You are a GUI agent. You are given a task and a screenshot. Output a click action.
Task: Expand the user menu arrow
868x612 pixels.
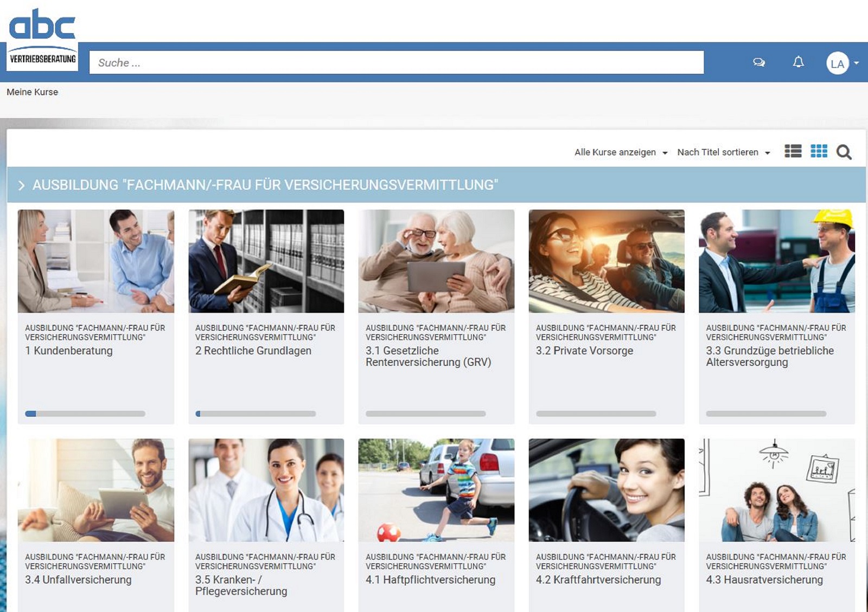tap(857, 63)
